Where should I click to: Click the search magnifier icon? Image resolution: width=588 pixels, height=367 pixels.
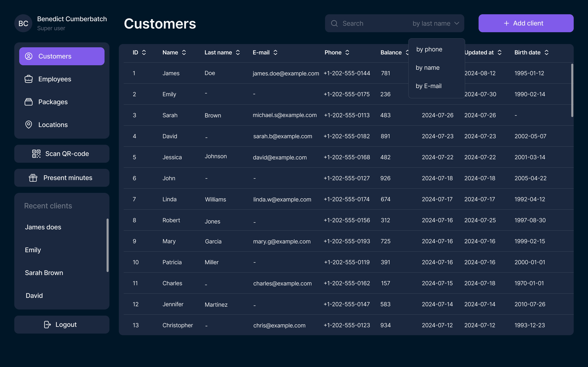pos(334,23)
